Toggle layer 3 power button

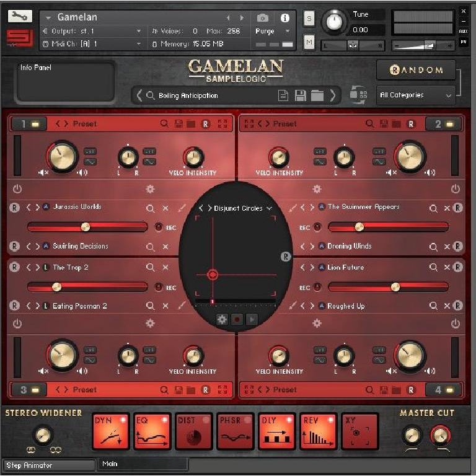point(17,324)
